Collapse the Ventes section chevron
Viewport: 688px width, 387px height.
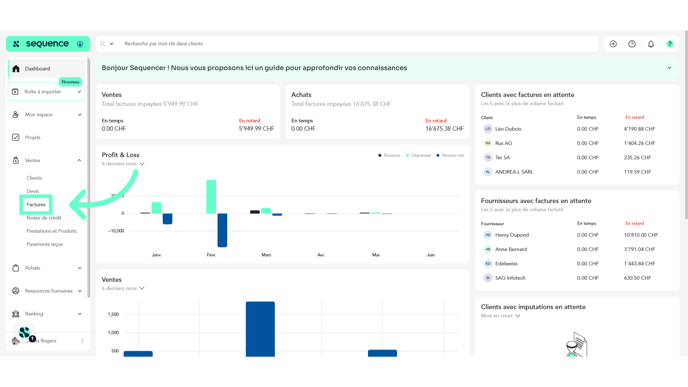79,161
